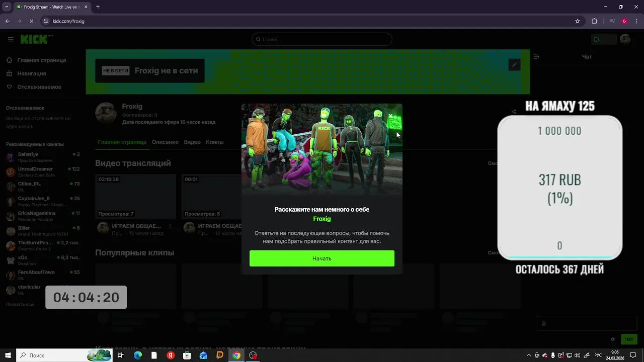Open Microsoft Store from the taskbar
Image resolution: width=644 pixels, height=362 pixels.
187,355
